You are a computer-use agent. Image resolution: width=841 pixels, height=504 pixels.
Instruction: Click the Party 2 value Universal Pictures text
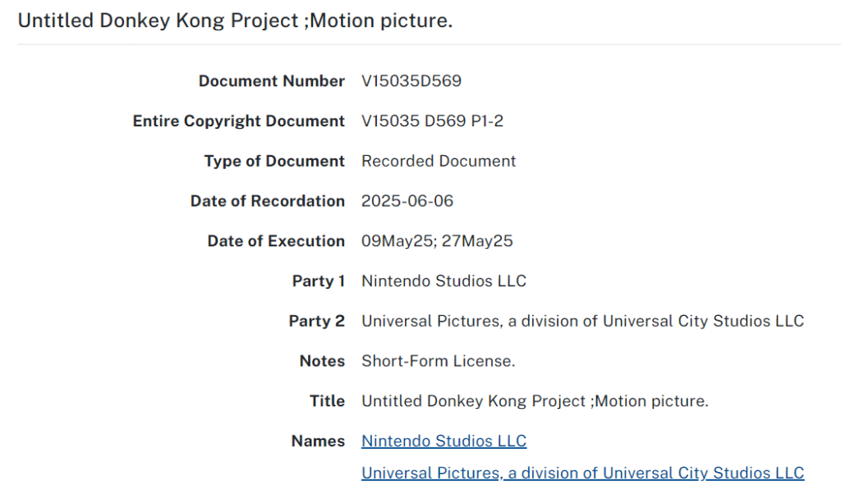582,321
